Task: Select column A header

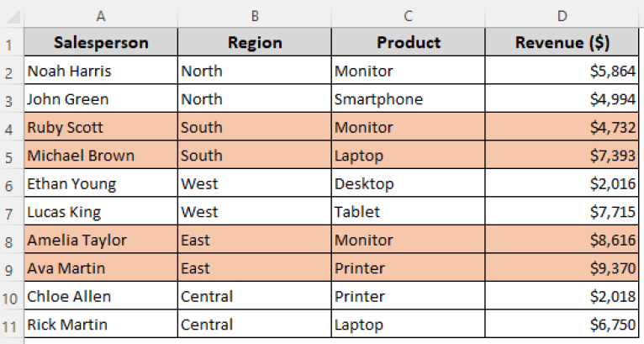Action: [101, 15]
